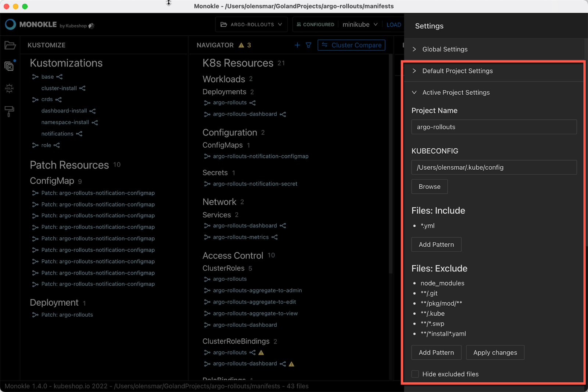Image resolution: width=588 pixels, height=392 pixels.
Task: Click the **/pkg/mod/** exclude pattern
Action: point(441,303)
